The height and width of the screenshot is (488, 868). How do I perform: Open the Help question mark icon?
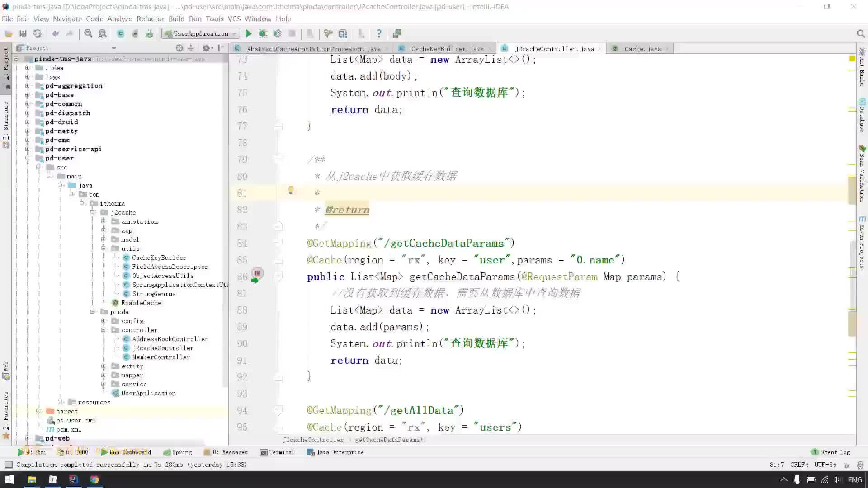click(x=379, y=33)
